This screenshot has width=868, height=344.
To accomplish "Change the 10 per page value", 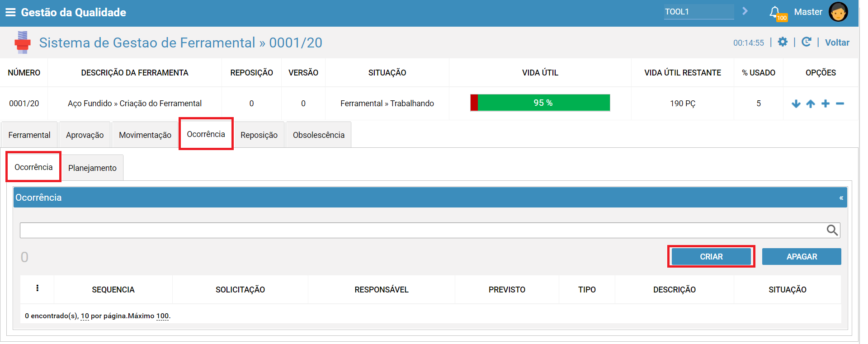I will tap(85, 316).
